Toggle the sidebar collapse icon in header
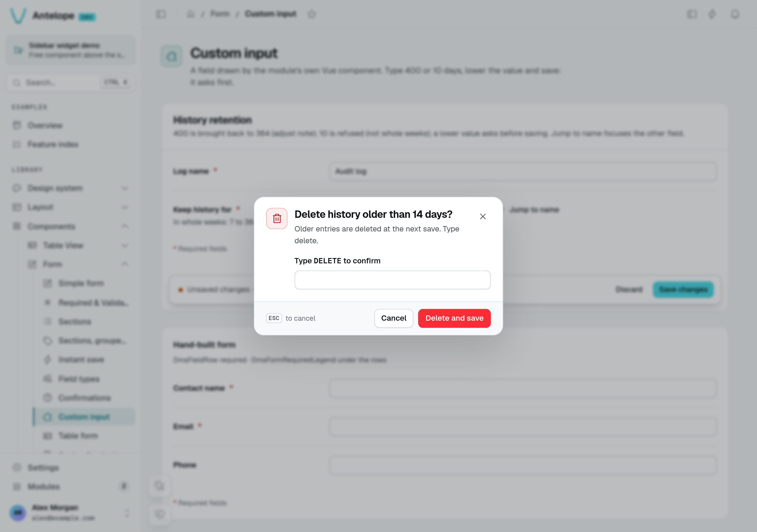757x532 pixels. [x=161, y=14]
